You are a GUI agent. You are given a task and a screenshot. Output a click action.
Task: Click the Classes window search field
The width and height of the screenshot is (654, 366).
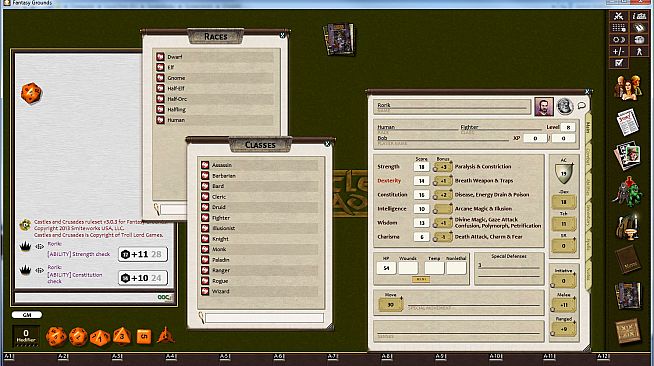point(264,318)
